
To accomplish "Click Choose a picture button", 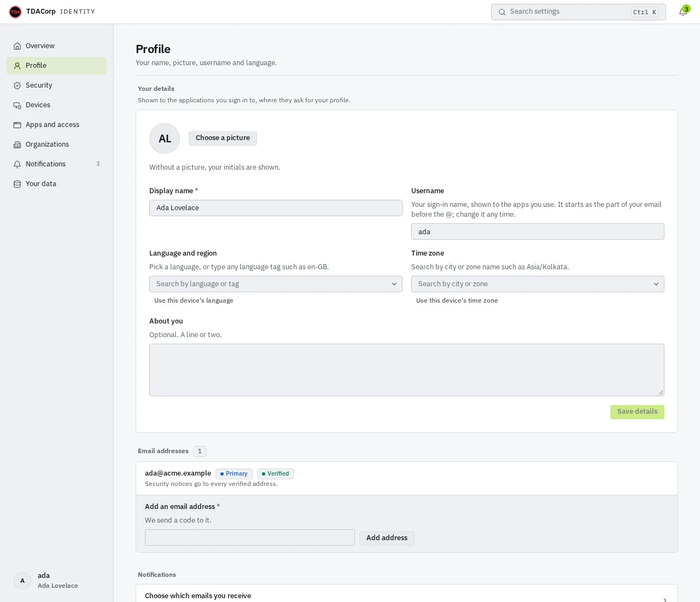I will pos(223,138).
